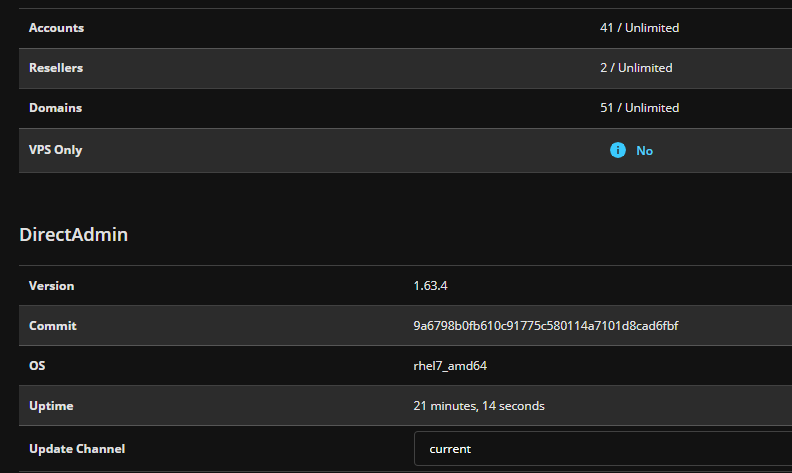The height and width of the screenshot is (473, 792).
Task: Click the blue info icon beside VPS Only
Action: click(618, 150)
